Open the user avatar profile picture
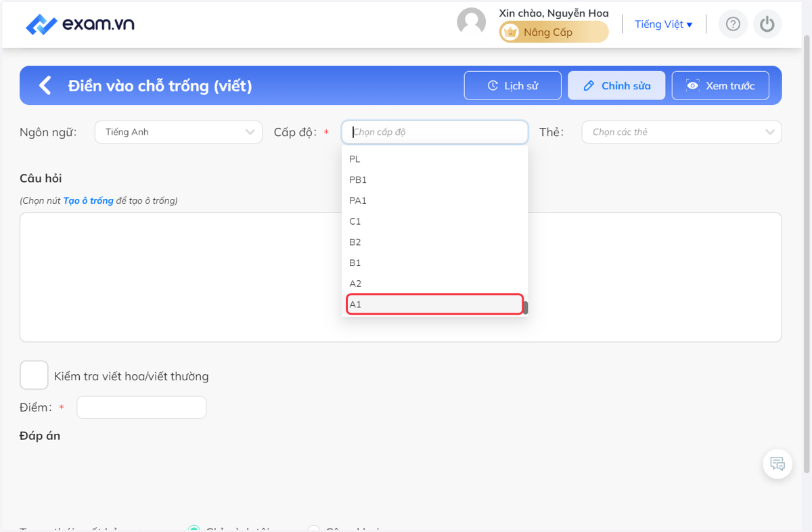Viewport: 812px width, 532px height. [x=472, y=22]
